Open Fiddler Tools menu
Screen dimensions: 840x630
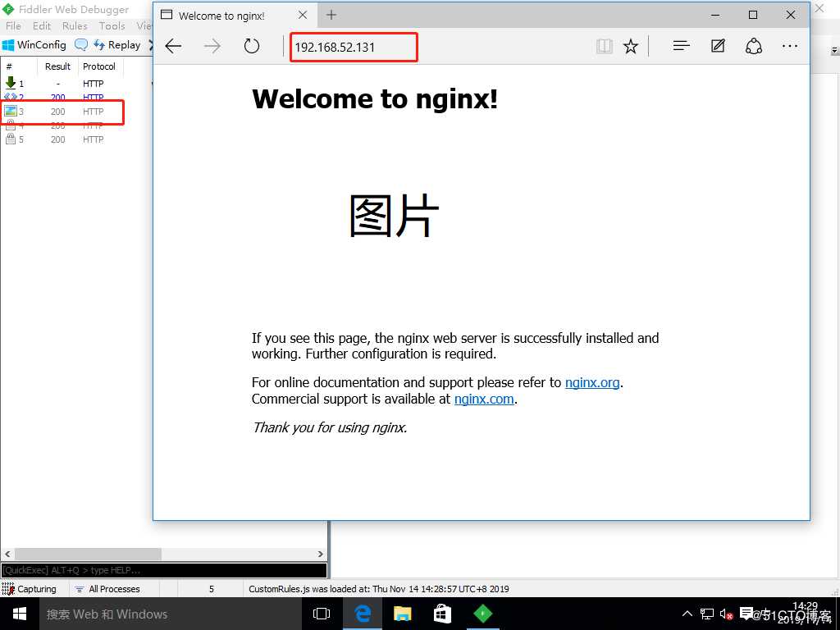[x=112, y=25]
